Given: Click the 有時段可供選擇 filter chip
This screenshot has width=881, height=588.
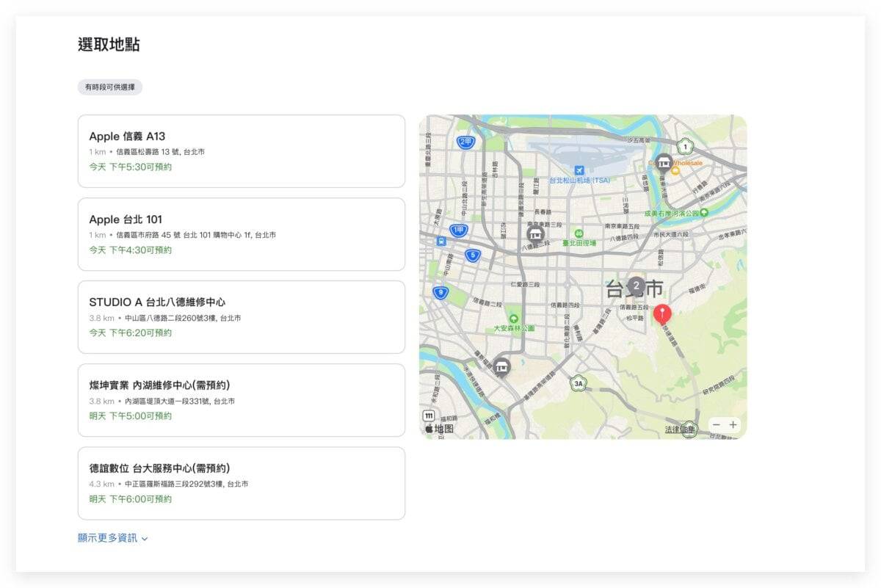Looking at the screenshot, I should pyautogui.click(x=110, y=87).
